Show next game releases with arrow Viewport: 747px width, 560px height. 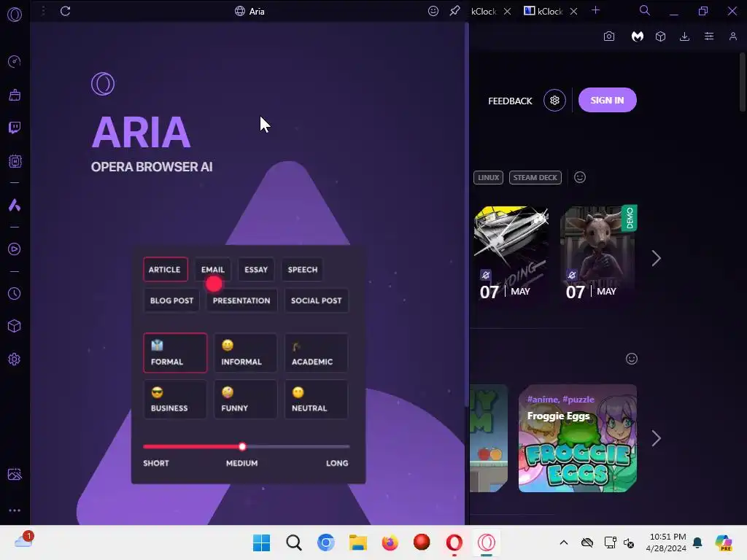656,258
